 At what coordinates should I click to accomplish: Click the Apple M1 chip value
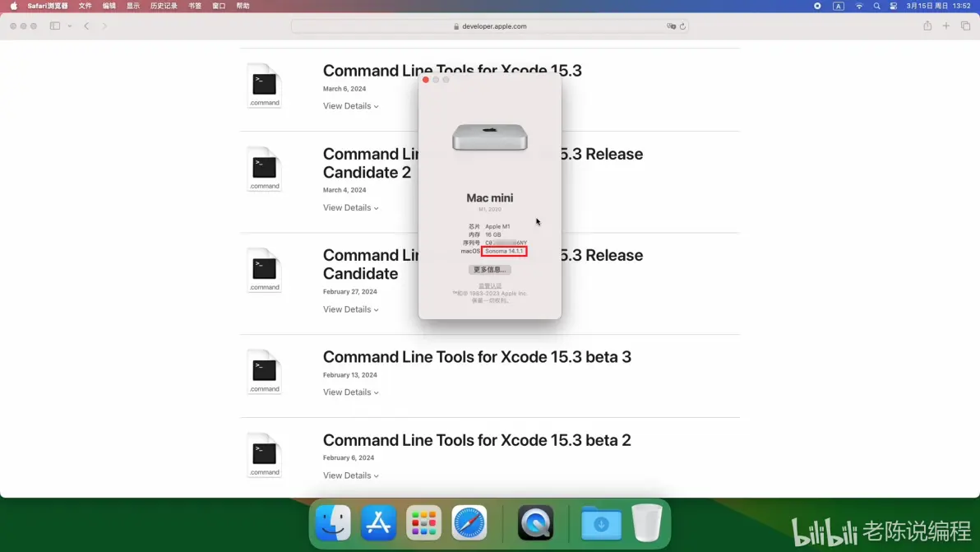[497, 226]
